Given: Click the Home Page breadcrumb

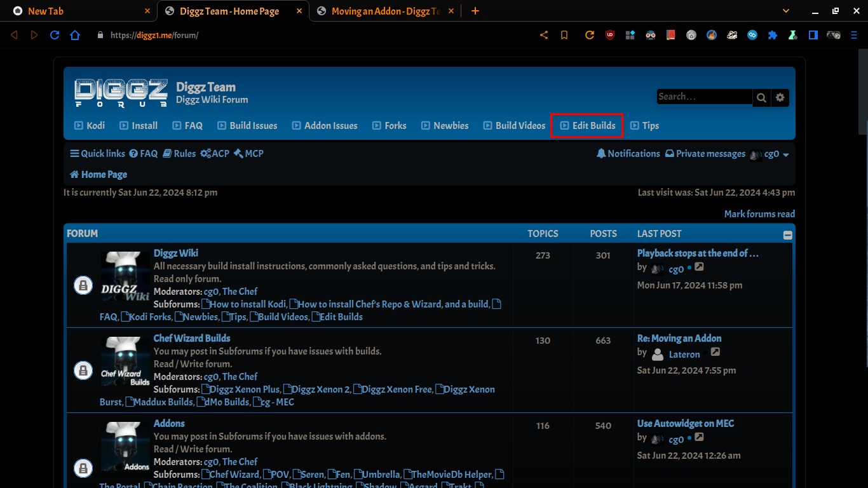Looking at the screenshot, I should (x=98, y=175).
